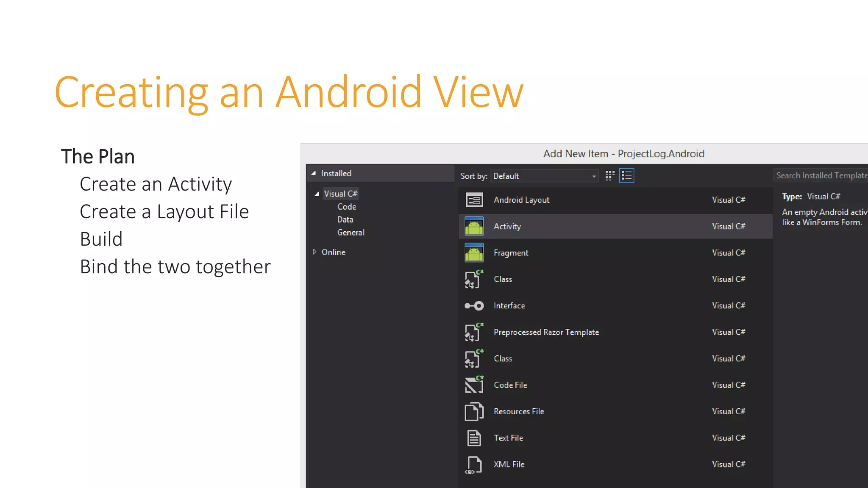Select the XML File item name

click(509, 464)
